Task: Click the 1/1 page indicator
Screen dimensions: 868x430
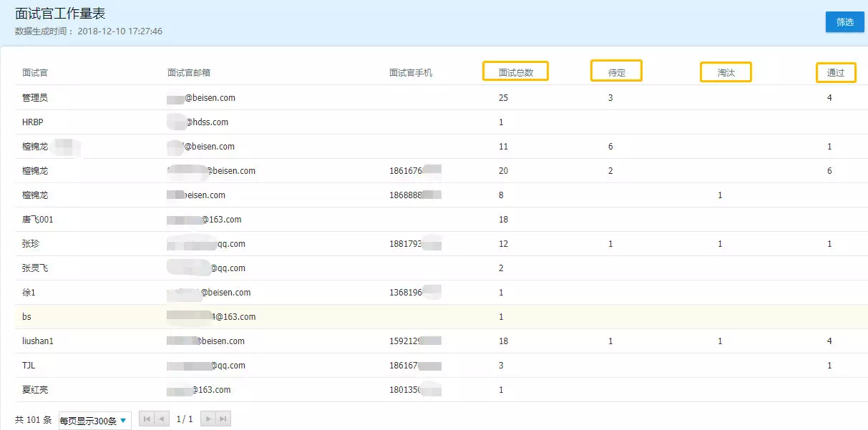Action: click(x=184, y=419)
